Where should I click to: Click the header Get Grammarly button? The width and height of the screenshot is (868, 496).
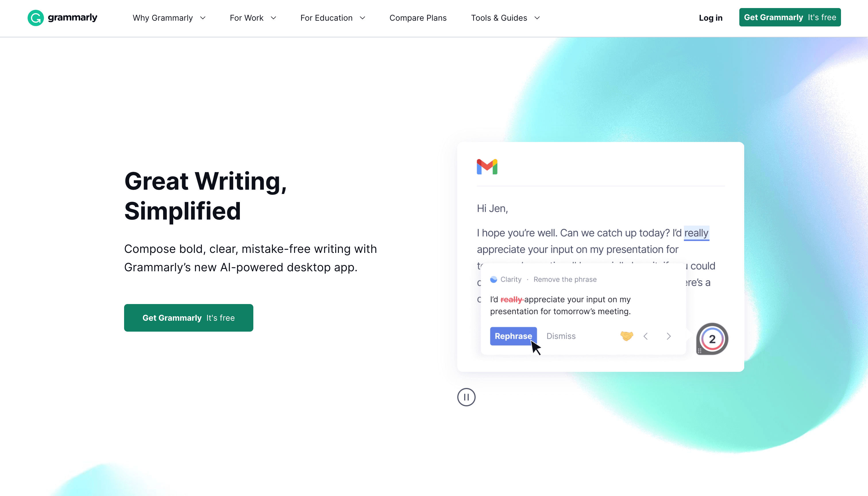pyautogui.click(x=790, y=17)
